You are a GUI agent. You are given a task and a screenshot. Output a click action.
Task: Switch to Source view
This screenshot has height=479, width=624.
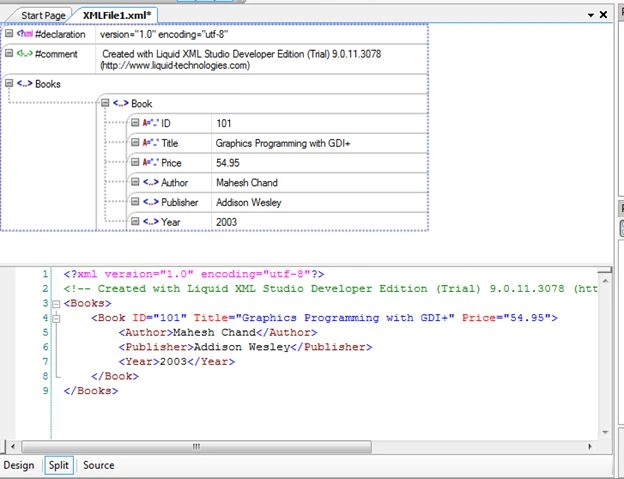pos(99,465)
